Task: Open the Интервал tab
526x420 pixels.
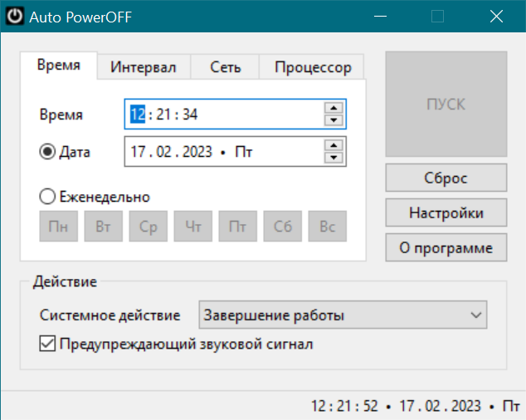Action: (x=144, y=67)
